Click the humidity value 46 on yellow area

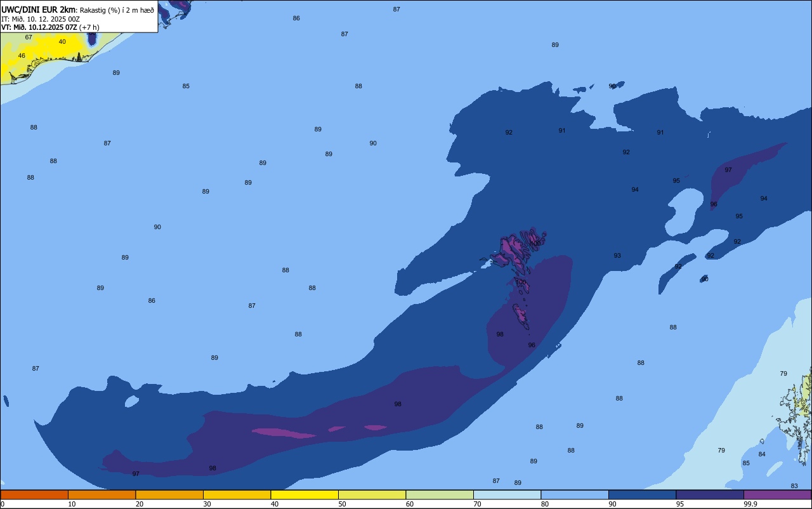[22, 56]
